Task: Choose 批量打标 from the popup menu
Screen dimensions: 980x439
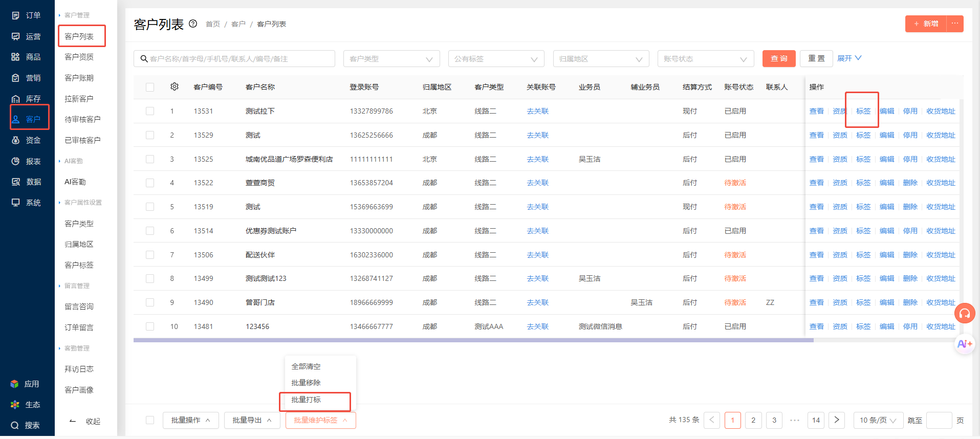Action: pyautogui.click(x=306, y=400)
